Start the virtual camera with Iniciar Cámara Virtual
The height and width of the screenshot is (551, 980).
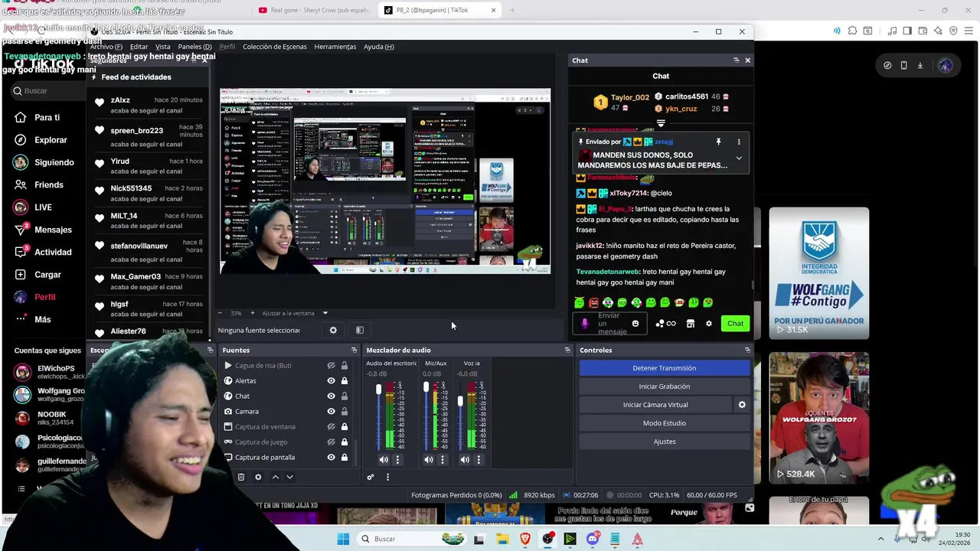[655, 405]
